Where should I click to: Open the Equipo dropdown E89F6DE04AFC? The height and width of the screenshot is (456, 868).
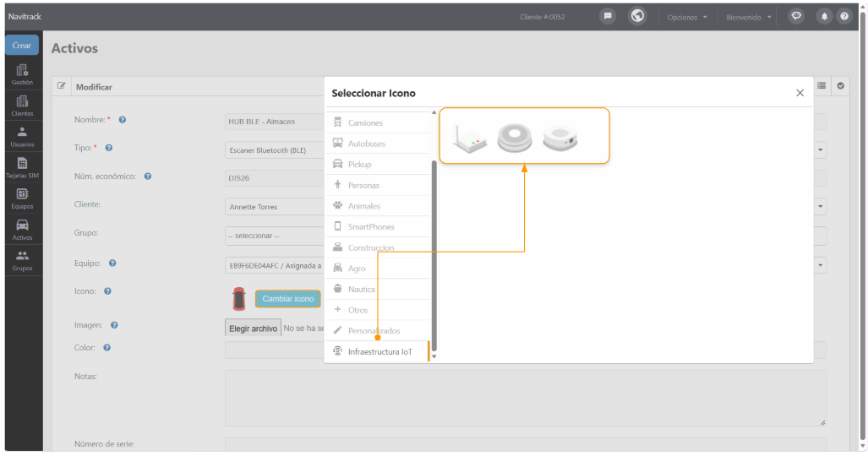275,266
